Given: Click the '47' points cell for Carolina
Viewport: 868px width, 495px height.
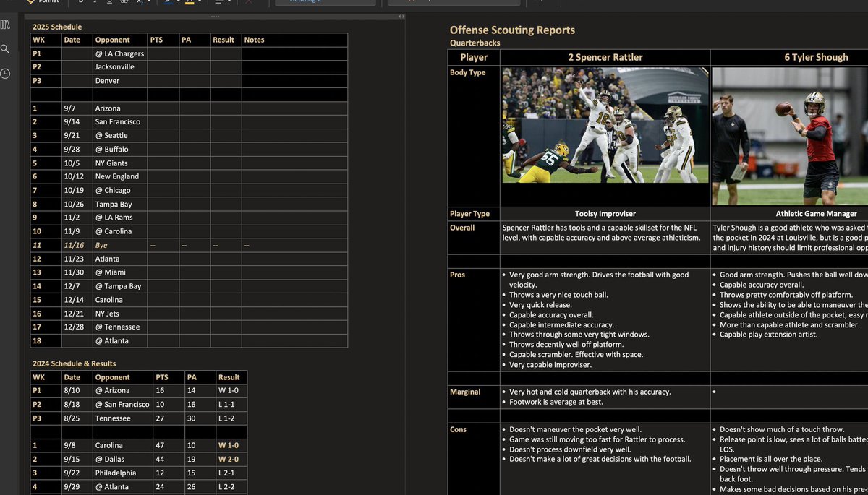Looking at the screenshot, I should click(x=160, y=445).
